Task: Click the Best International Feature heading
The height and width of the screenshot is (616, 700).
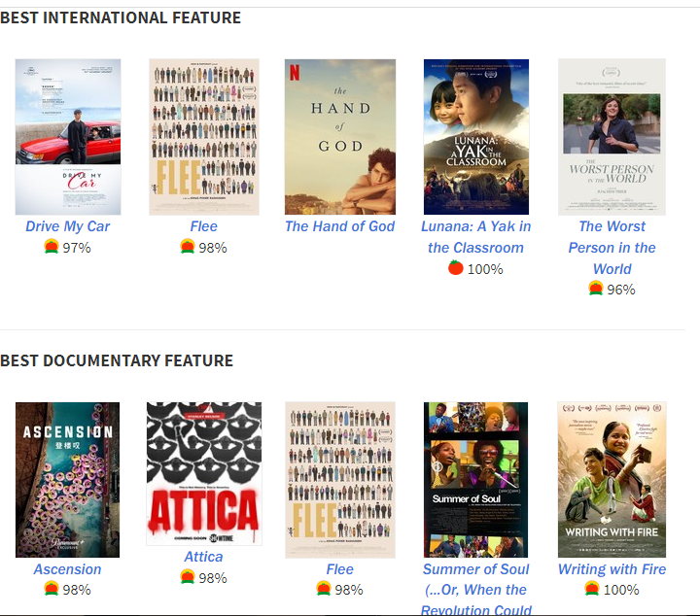Action: 121,17
